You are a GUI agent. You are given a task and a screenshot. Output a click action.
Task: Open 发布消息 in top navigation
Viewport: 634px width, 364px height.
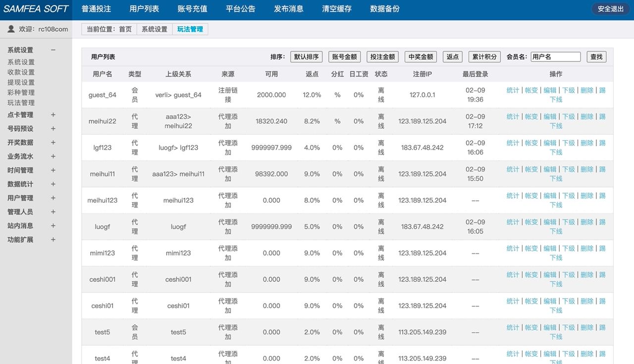click(289, 9)
